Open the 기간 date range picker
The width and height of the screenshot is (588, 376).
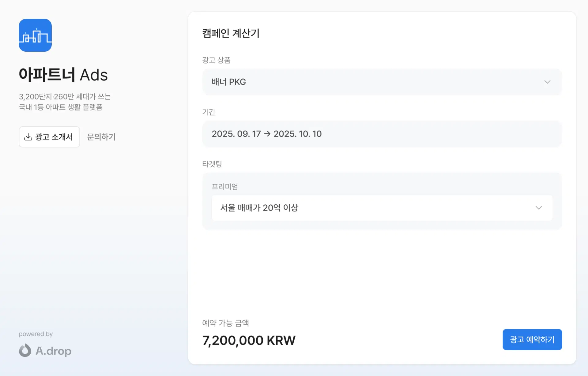pyautogui.click(x=382, y=134)
